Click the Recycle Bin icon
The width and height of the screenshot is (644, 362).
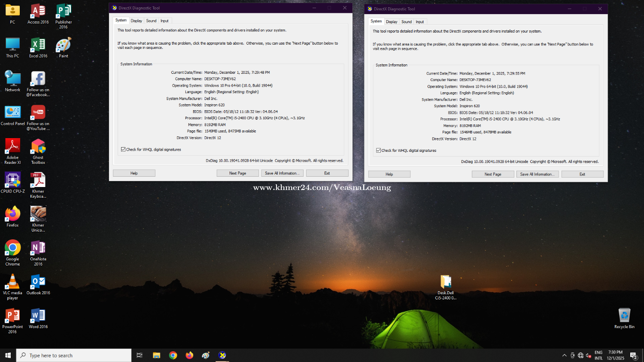(624, 316)
